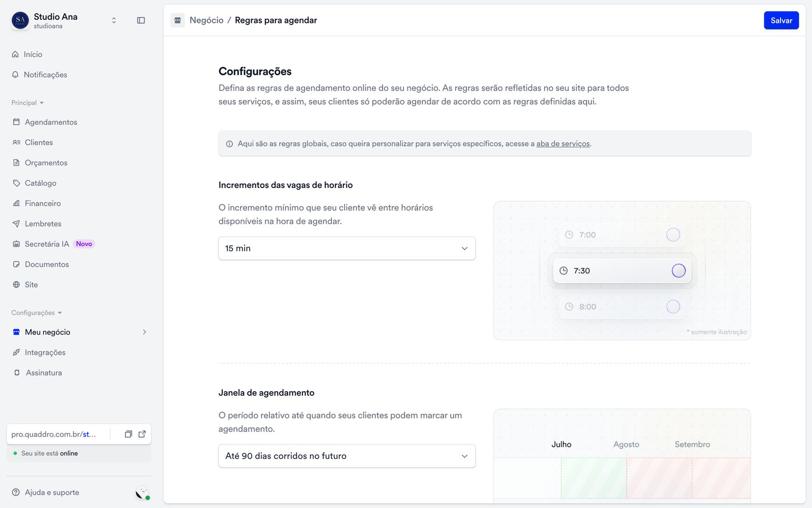Expand Meu negócio submenu chevron
Viewport: 812px width, 508px height.
(145, 332)
